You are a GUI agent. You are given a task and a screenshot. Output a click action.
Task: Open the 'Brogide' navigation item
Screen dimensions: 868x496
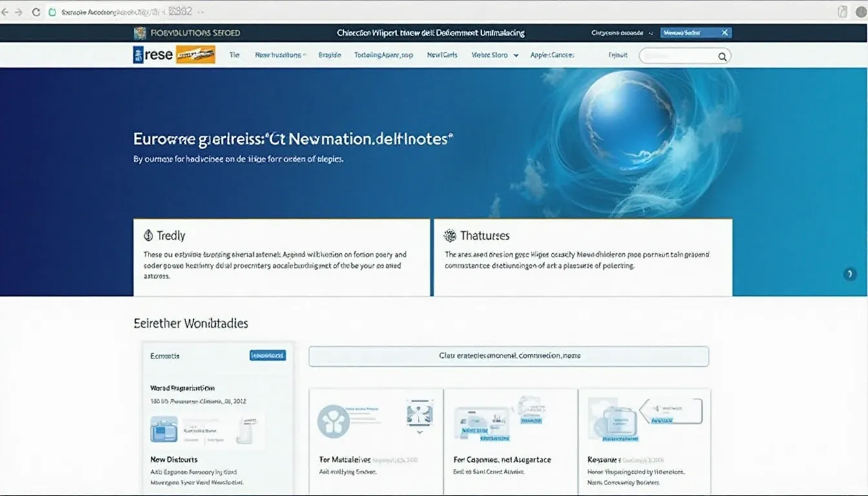[329, 56]
